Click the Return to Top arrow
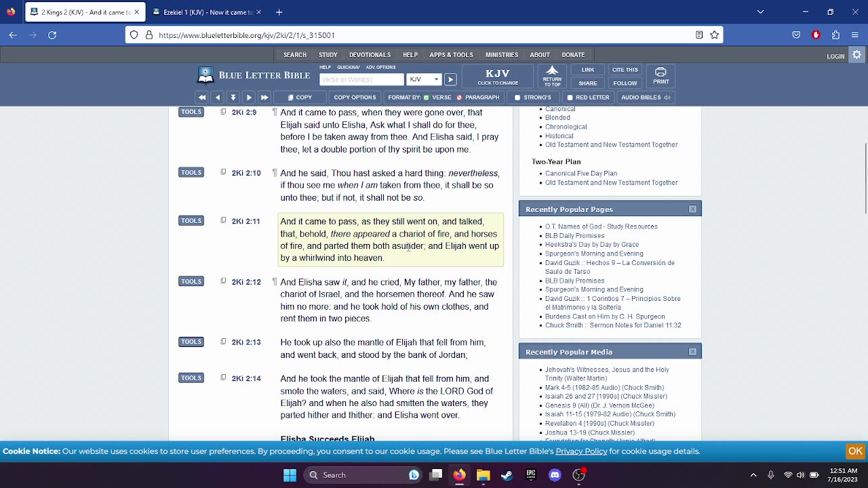 coord(552,76)
